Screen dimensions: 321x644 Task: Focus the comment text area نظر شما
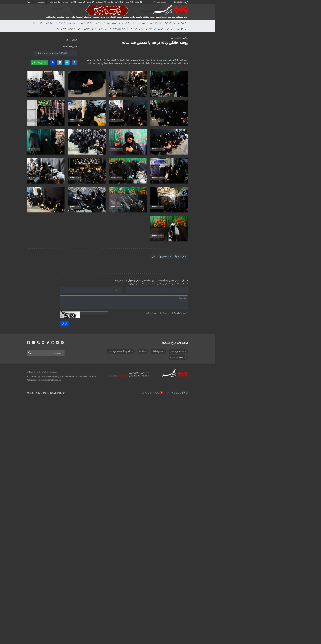(124, 302)
